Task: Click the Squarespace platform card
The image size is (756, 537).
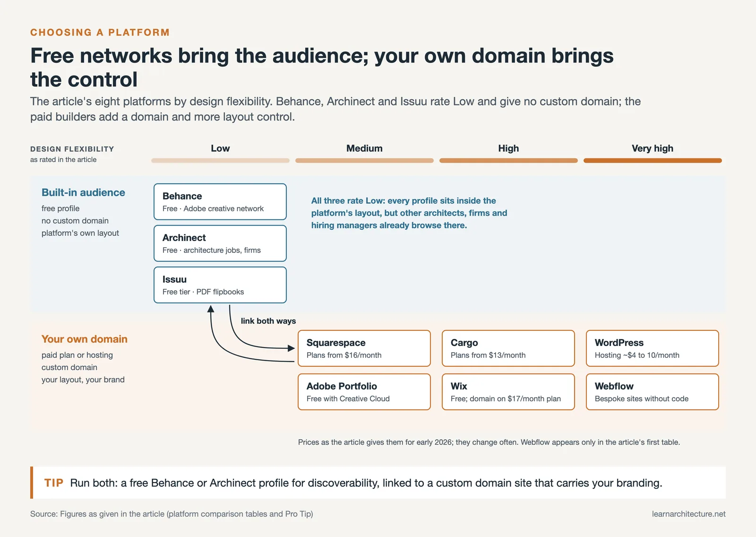Action: tap(364, 348)
